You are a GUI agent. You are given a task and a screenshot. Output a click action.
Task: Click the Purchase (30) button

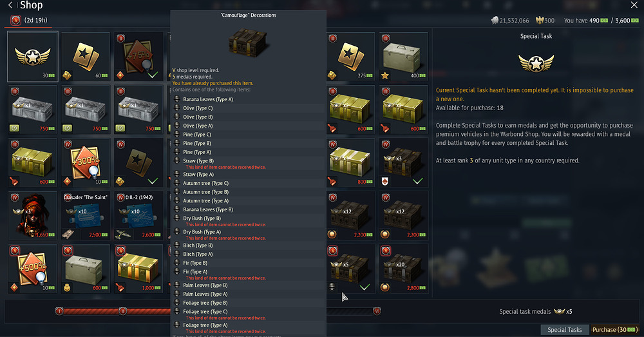tap(615, 330)
